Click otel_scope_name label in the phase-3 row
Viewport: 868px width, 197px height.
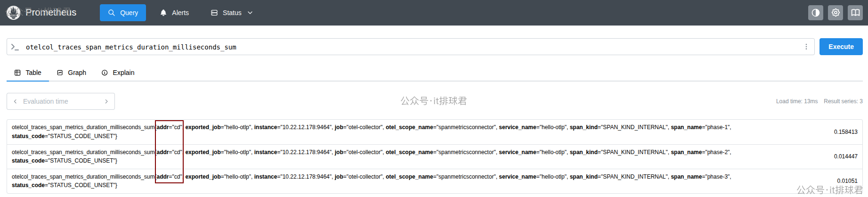click(440, 177)
